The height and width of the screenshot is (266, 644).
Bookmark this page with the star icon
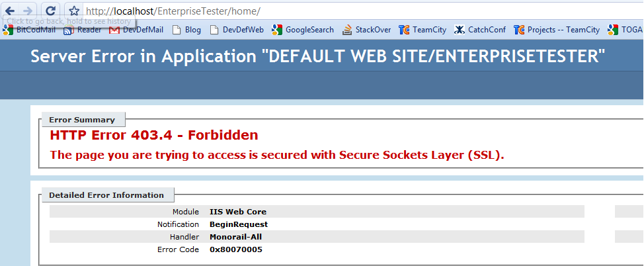(x=75, y=11)
